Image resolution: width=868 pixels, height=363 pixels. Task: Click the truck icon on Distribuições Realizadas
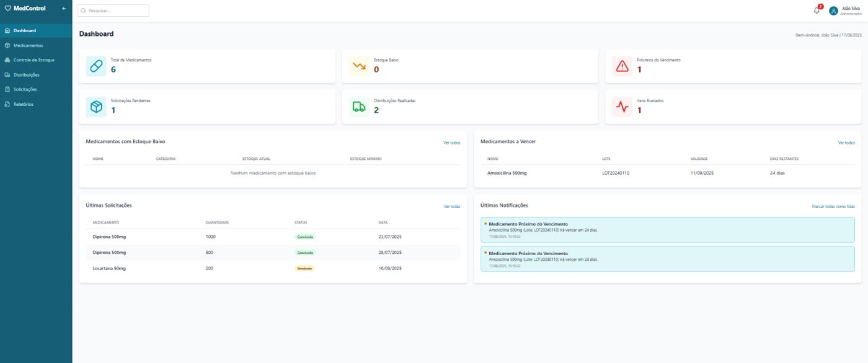pos(359,107)
